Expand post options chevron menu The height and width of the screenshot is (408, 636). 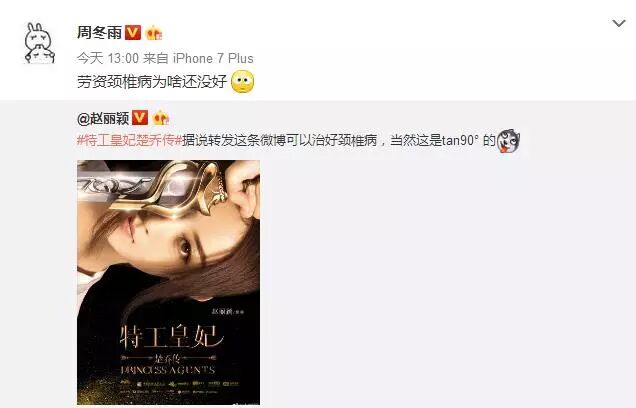point(619,24)
